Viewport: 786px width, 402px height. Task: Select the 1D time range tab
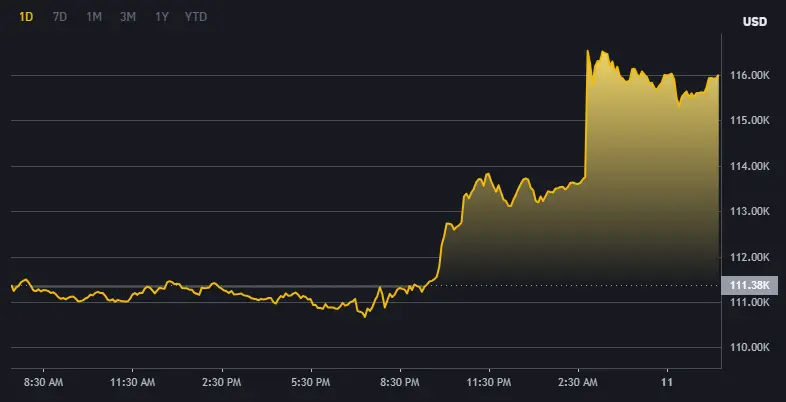pyautogui.click(x=26, y=17)
